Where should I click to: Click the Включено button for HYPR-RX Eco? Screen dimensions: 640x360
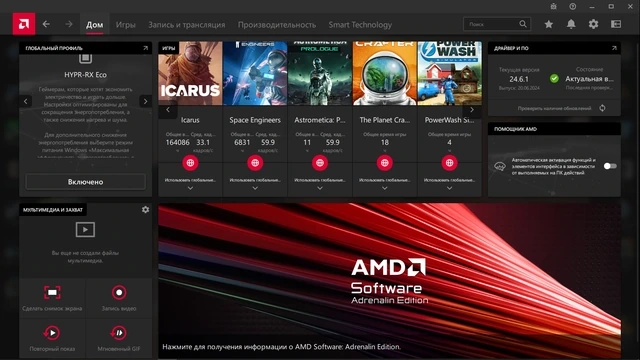click(85, 182)
